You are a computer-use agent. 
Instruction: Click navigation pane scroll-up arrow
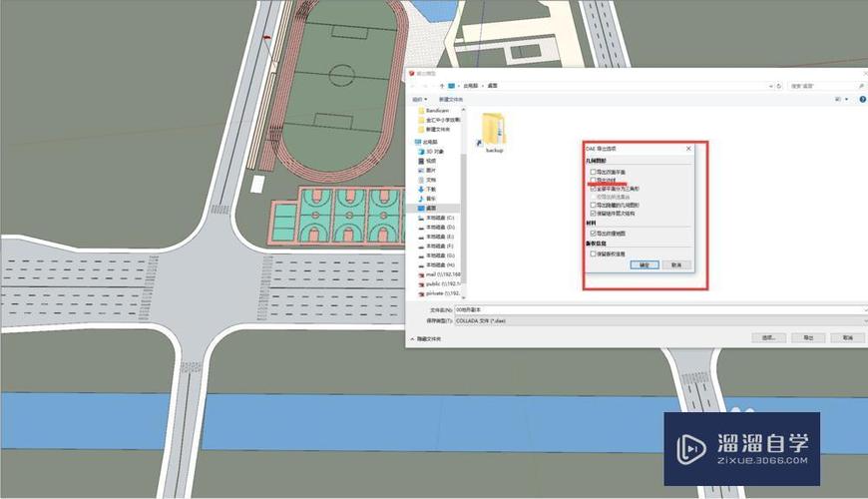pos(463,110)
